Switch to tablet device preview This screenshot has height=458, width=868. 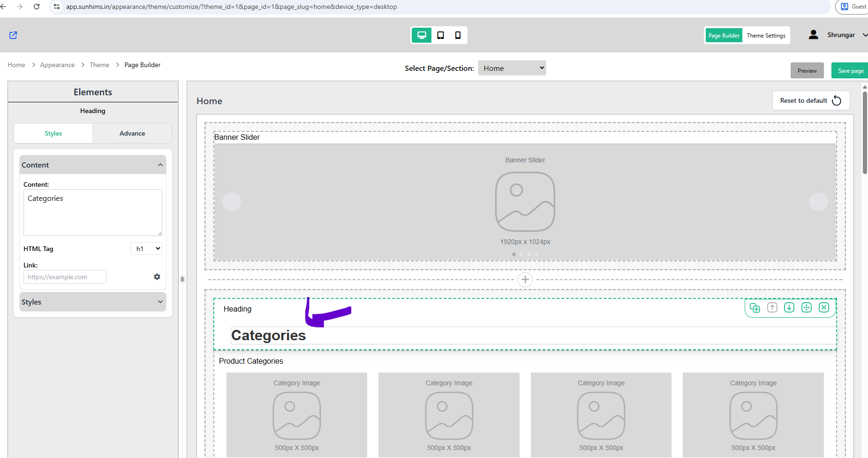(x=440, y=35)
